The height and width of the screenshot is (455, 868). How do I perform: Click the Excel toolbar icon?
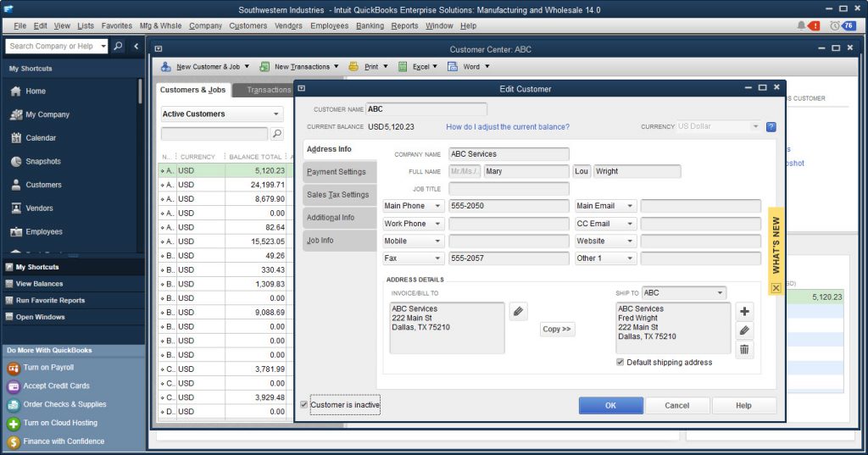click(403, 66)
